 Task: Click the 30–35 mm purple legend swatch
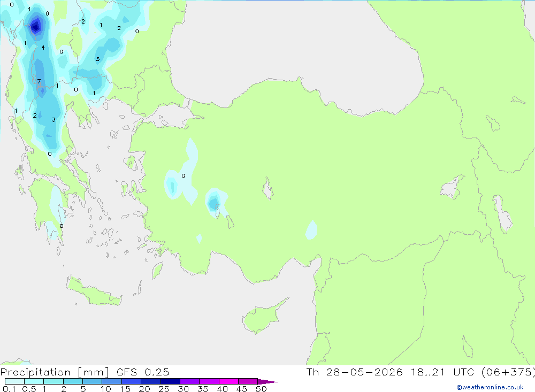pos(190,381)
